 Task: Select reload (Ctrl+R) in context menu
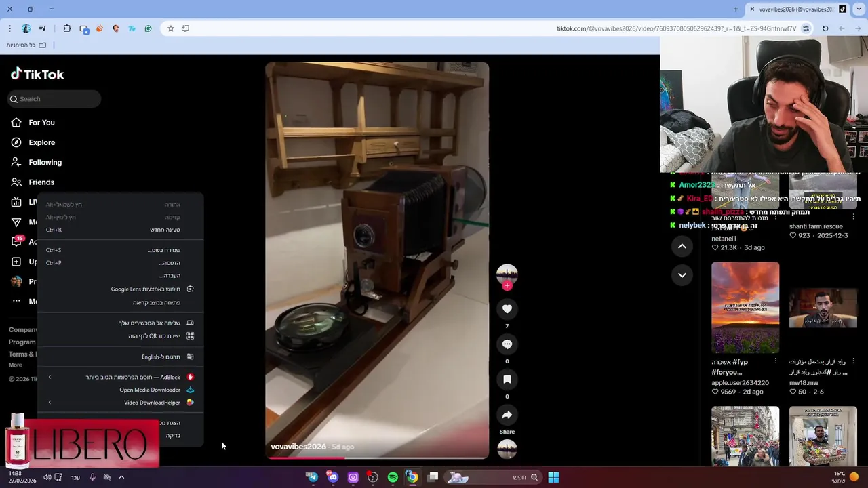[120, 230]
